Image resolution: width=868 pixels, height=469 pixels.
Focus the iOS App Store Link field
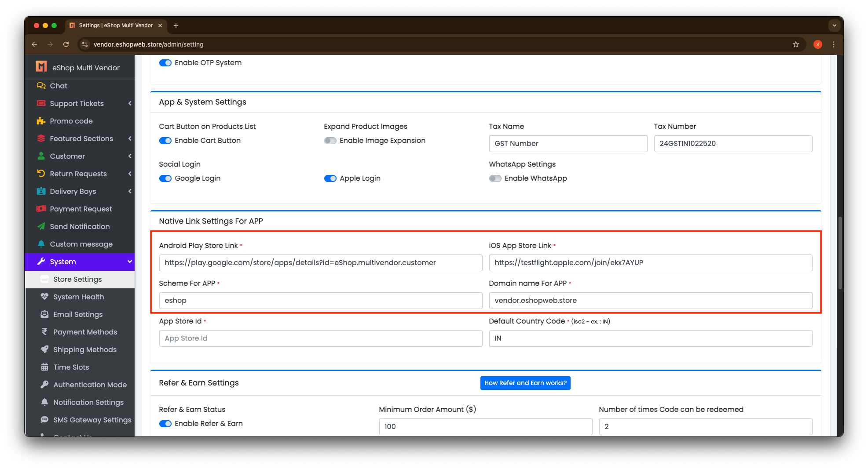(651, 263)
